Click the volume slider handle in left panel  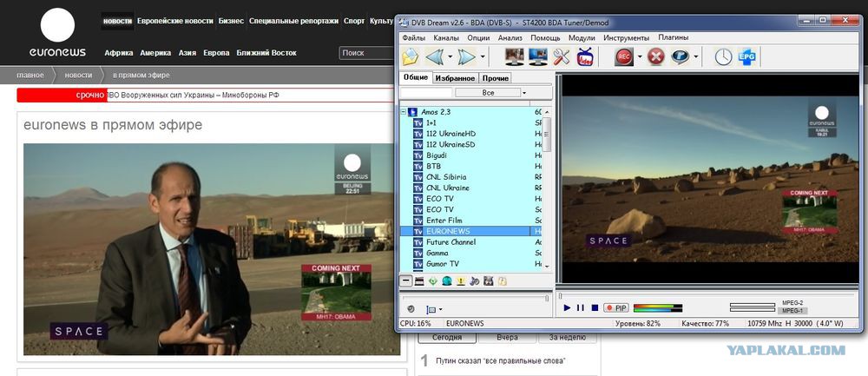tap(547, 298)
